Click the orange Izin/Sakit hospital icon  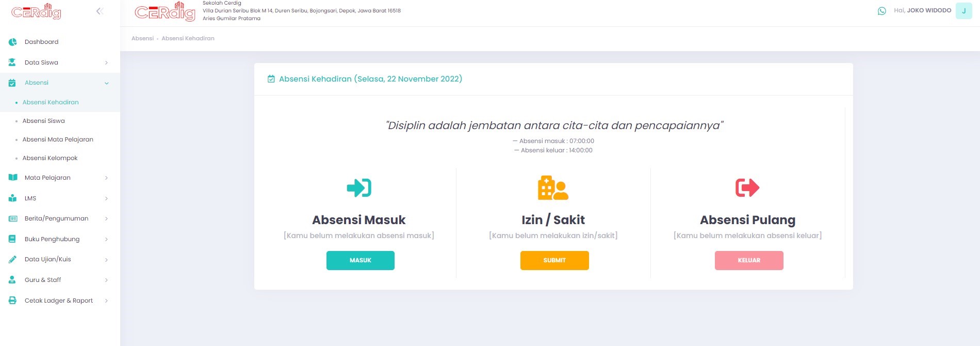[x=553, y=188]
